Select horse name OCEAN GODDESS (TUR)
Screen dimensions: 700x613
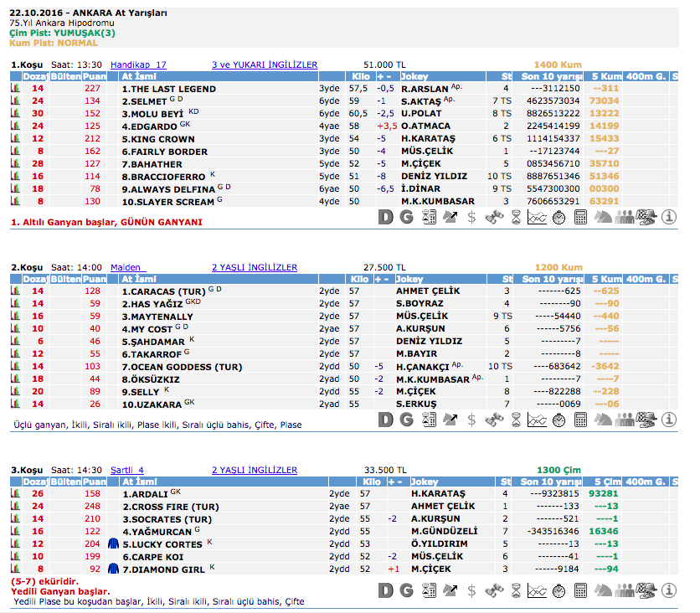[182, 367]
